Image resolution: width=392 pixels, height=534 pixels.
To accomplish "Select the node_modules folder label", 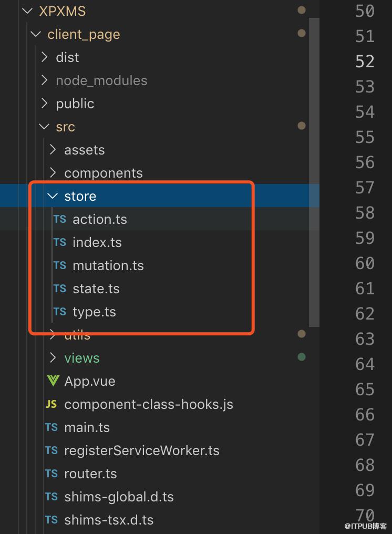I will point(101,81).
